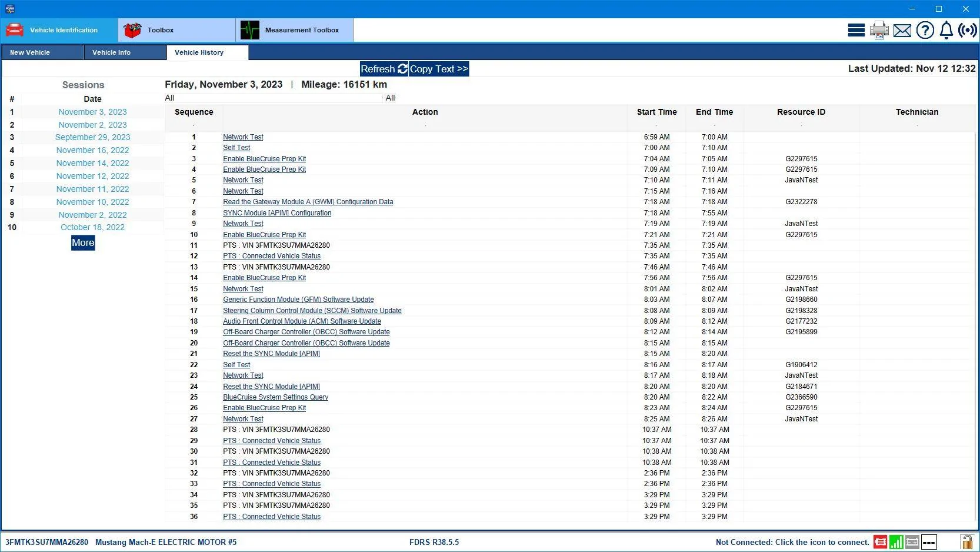980x552 pixels.
Task: Select session November 11, 2022
Action: point(92,189)
